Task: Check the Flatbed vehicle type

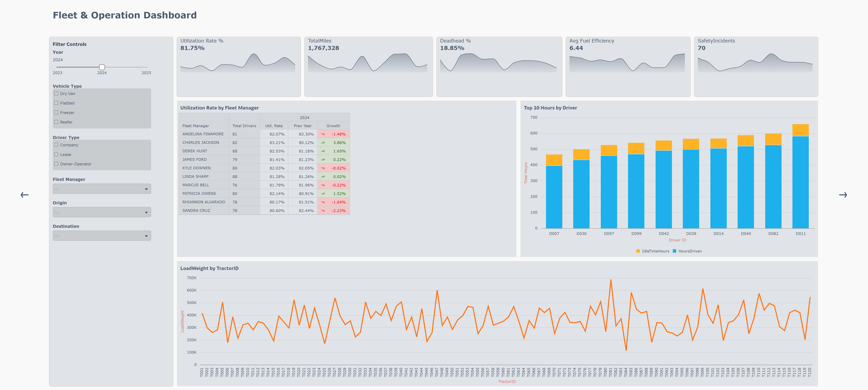Action: (56, 103)
